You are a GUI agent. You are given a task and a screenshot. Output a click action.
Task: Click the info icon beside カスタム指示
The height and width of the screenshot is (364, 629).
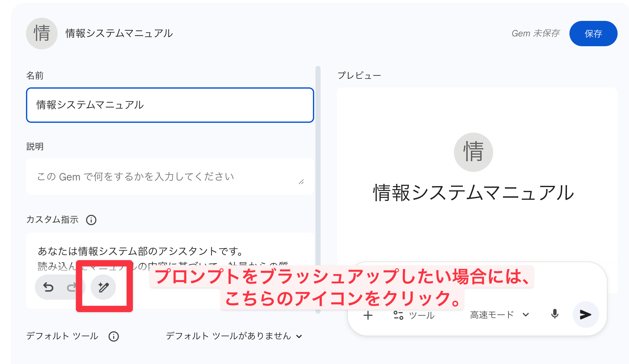point(91,220)
